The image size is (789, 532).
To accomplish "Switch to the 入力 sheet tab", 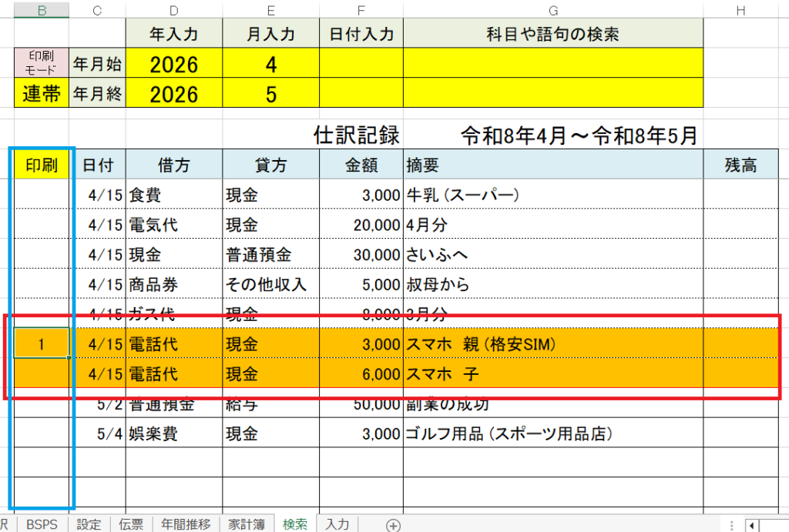I will [337, 524].
